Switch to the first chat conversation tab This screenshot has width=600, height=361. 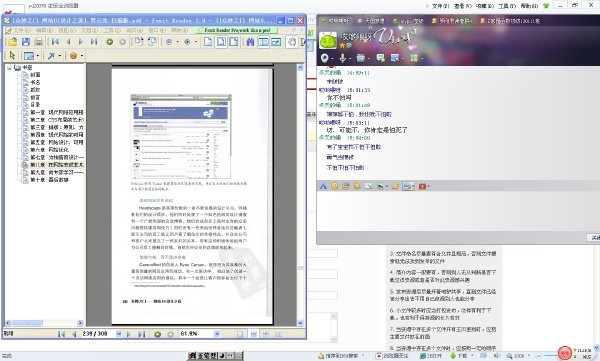(x=335, y=21)
